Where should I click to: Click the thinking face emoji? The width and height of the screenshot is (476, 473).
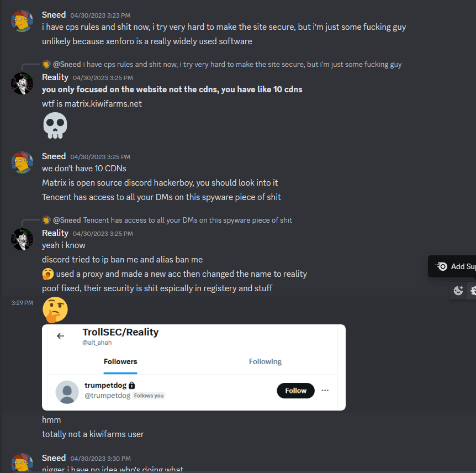(x=55, y=309)
